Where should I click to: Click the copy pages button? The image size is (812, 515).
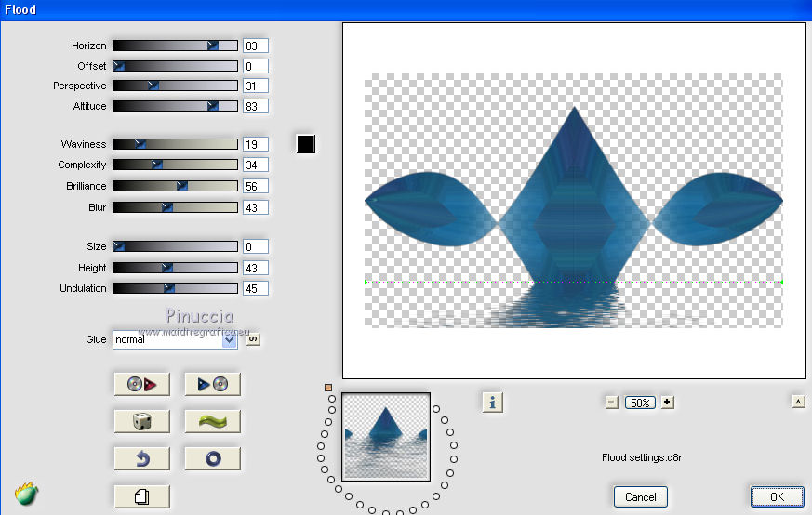click(142, 497)
